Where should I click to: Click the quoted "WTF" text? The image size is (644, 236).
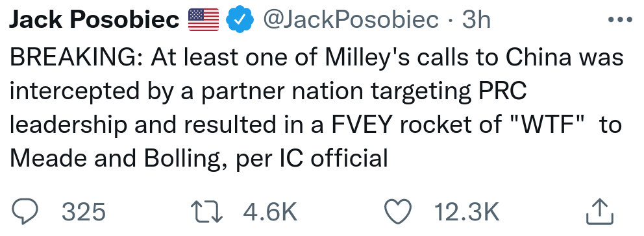pyautogui.click(x=549, y=124)
